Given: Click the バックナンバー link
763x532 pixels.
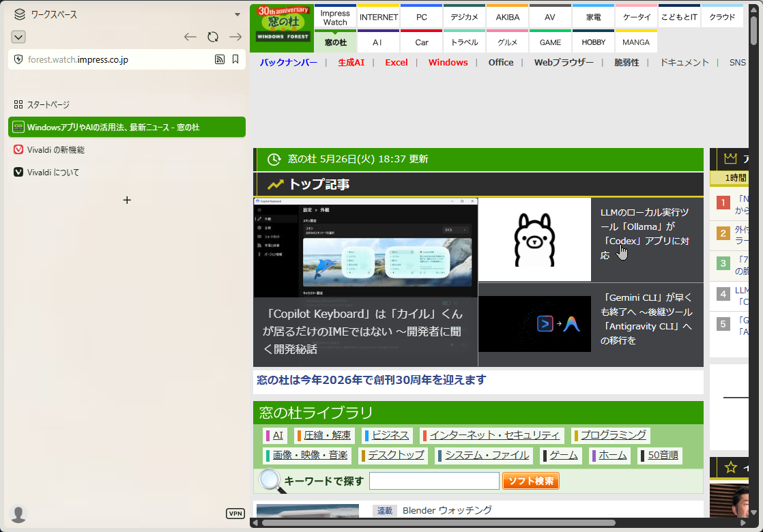Looking at the screenshot, I should (x=289, y=62).
